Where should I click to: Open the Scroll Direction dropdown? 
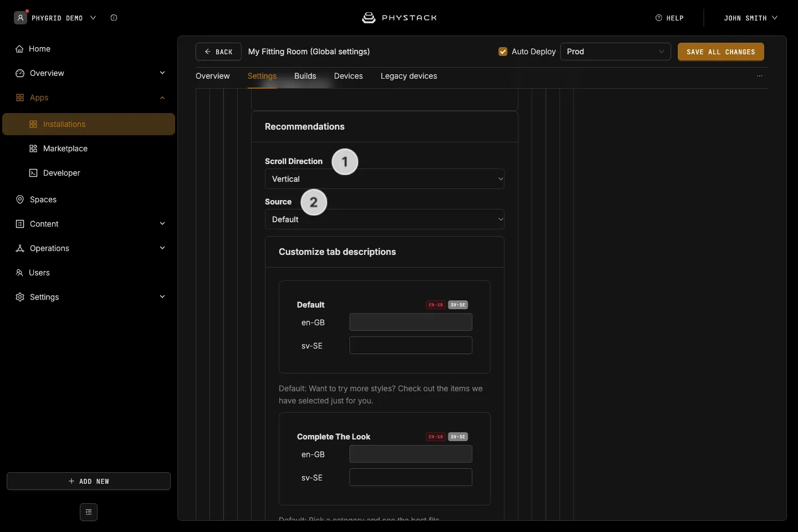[x=385, y=179]
